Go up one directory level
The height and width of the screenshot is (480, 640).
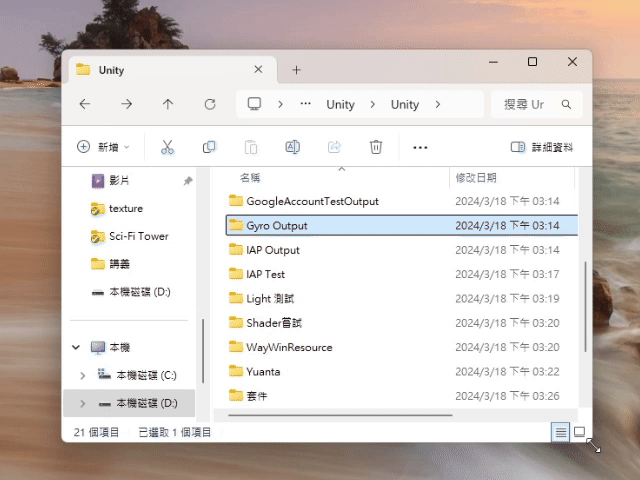tap(168, 104)
